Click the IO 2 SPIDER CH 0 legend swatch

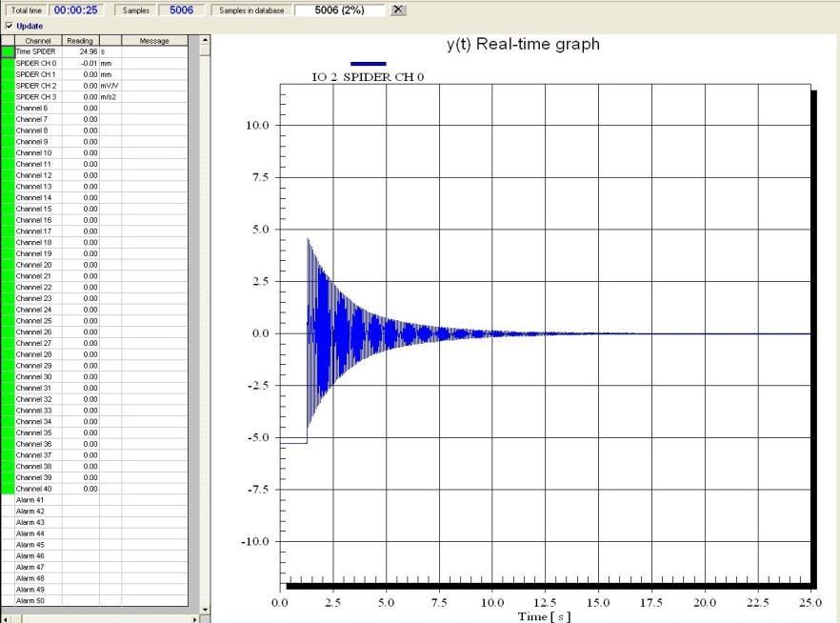coord(368,64)
